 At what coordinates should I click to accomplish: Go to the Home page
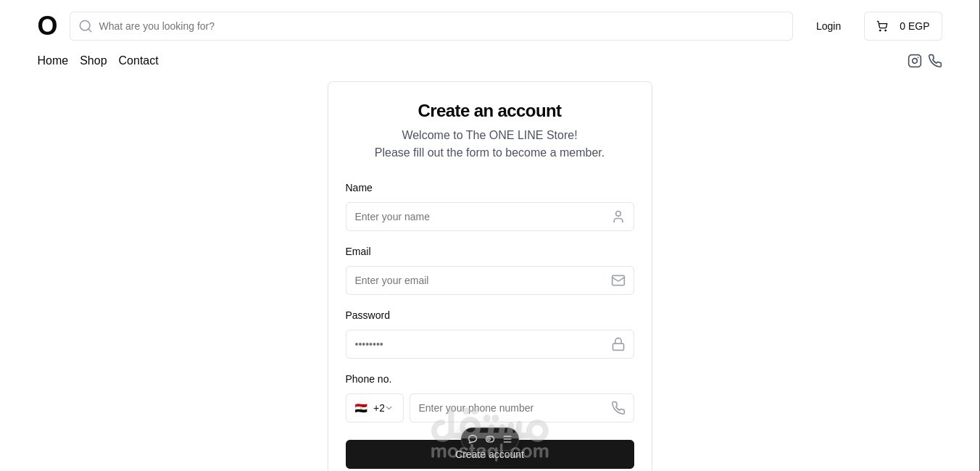point(53,61)
